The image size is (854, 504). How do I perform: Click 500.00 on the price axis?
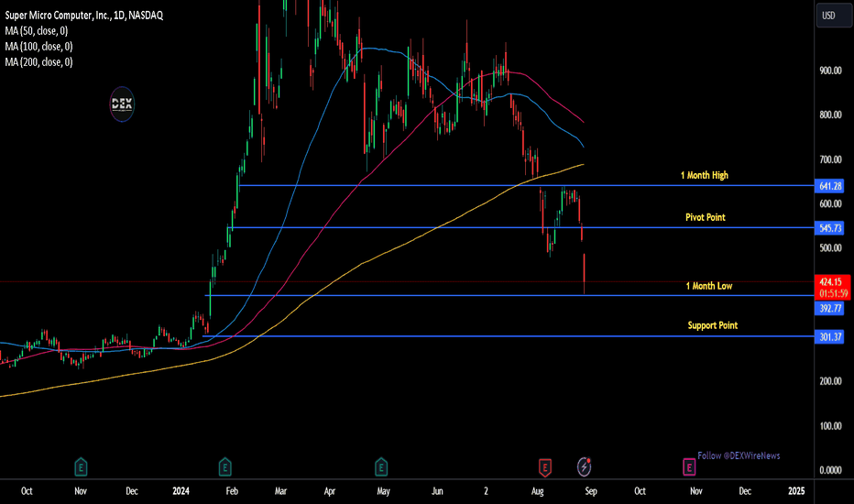(830, 248)
